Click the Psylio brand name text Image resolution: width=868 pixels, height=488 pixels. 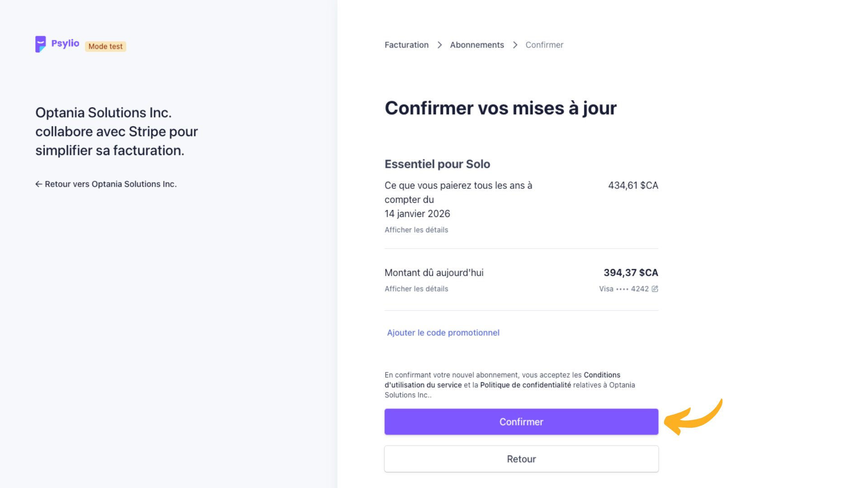(65, 43)
